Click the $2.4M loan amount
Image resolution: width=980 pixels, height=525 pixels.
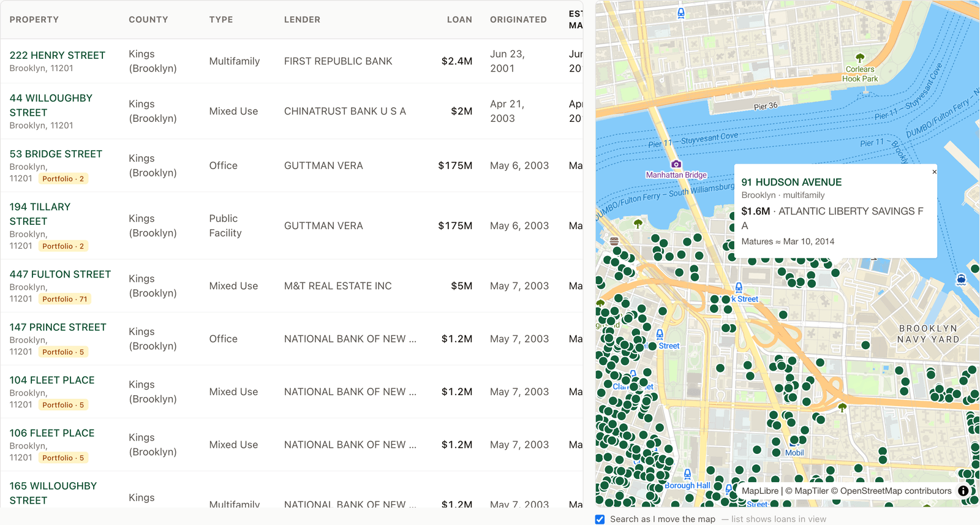(457, 61)
